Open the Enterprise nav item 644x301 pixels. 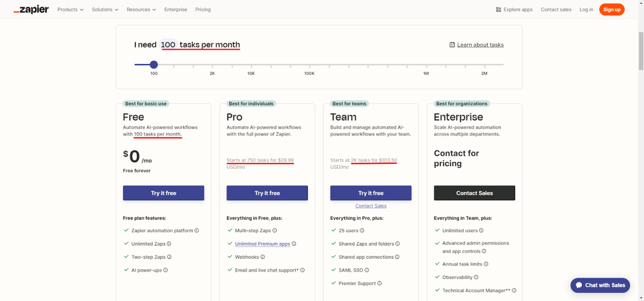(x=176, y=10)
